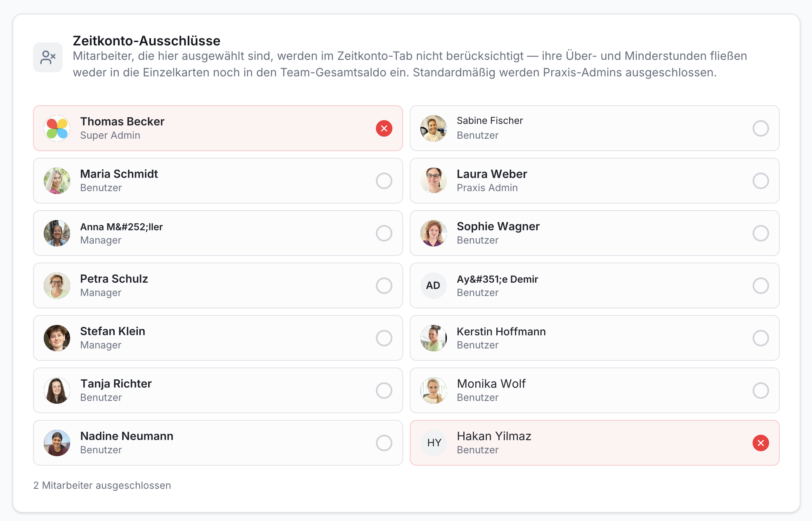Click Kerstin Hoffmann's profile photo

pyautogui.click(x=434, y=338)
